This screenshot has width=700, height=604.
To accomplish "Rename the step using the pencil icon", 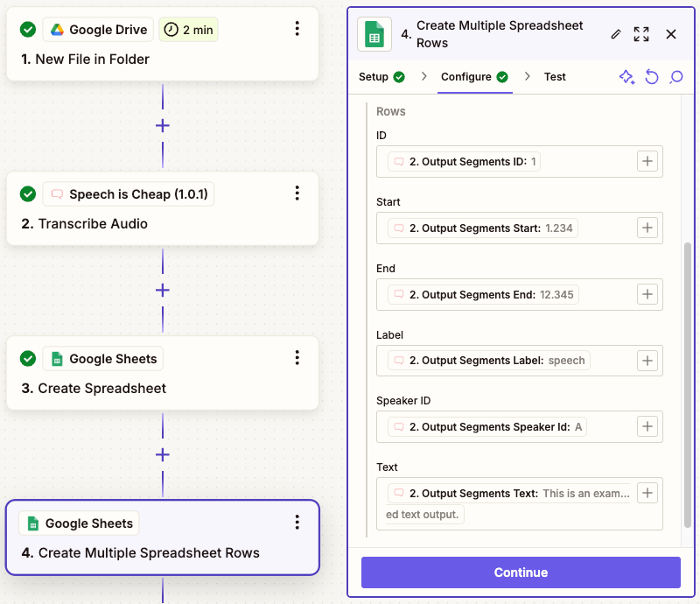I will click(x=616, y=34).
